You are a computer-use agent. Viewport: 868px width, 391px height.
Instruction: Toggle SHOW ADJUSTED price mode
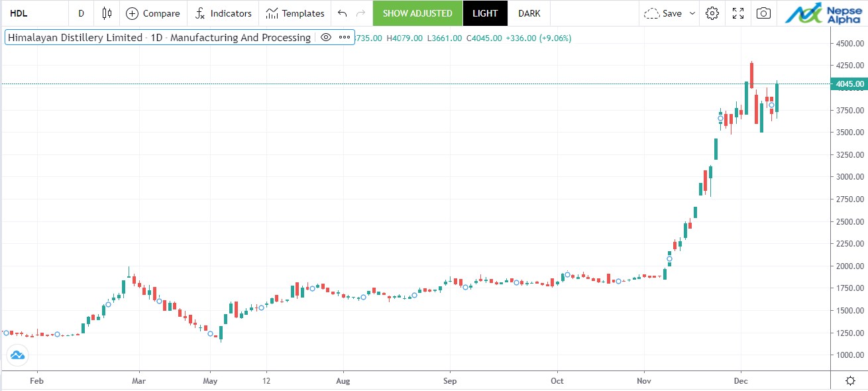pos(417,13)
